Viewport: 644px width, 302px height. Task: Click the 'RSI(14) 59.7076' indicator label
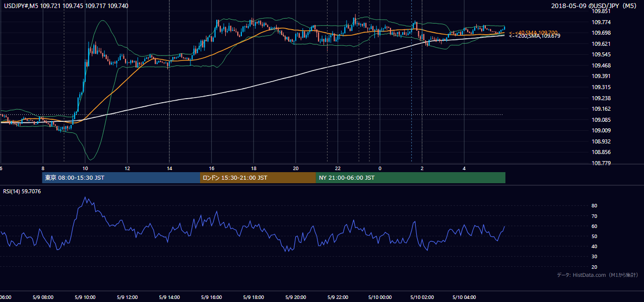click(22, 191)
